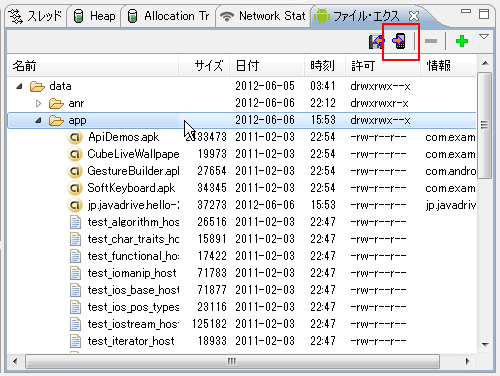Select the test_iterator_host file name

coord(131,341)
